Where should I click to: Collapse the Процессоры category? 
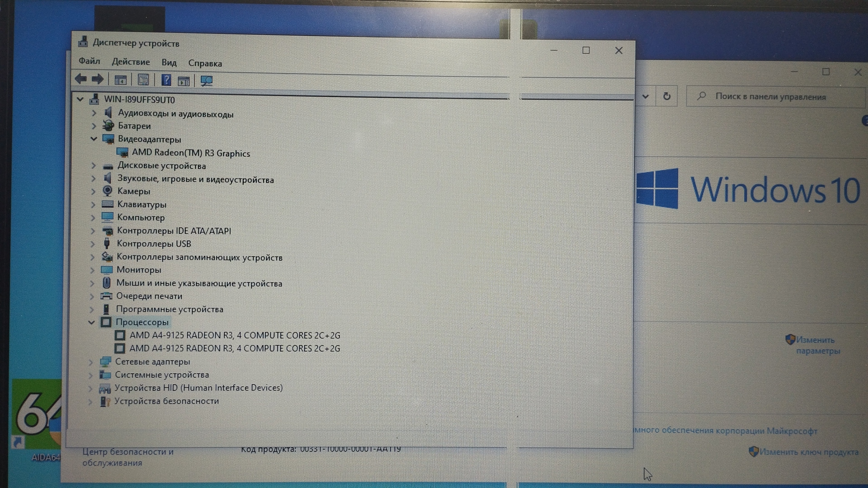click(92, 322)
